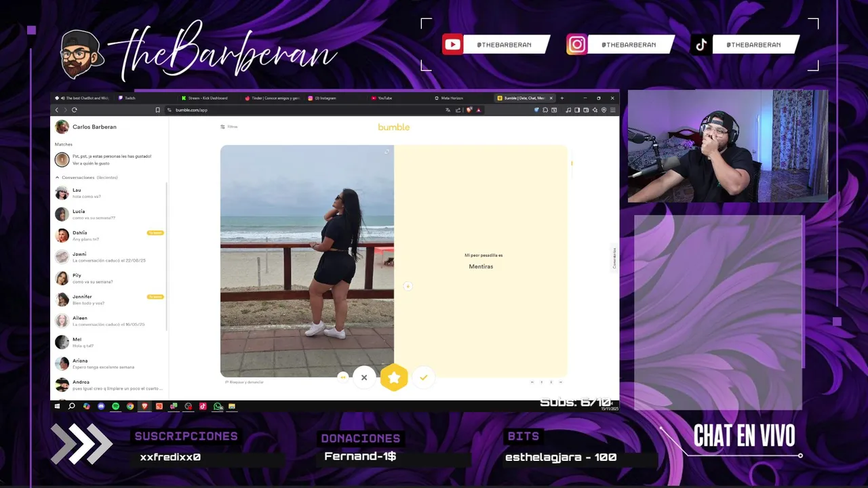
Task: Click Ver a quién le gusto
Action: click(x=91, y=163)
